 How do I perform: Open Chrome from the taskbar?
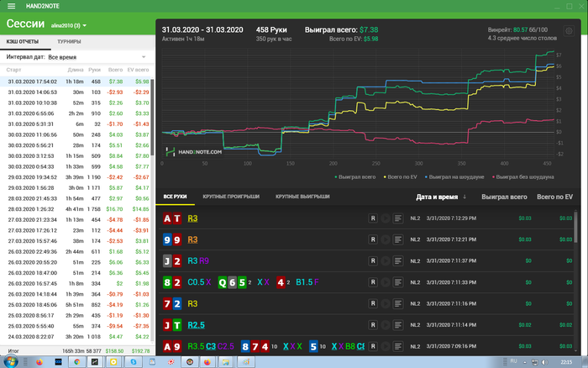pyautogui.click(x=77, y=362)
